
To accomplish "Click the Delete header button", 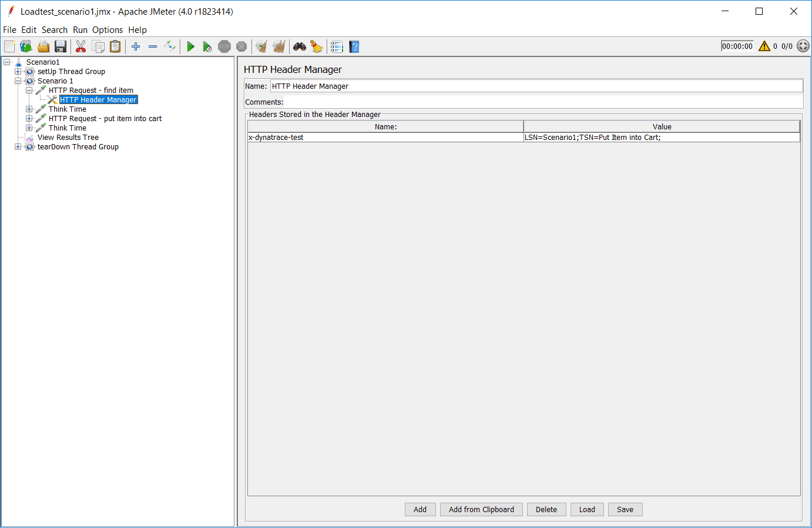I will [546, 510].
